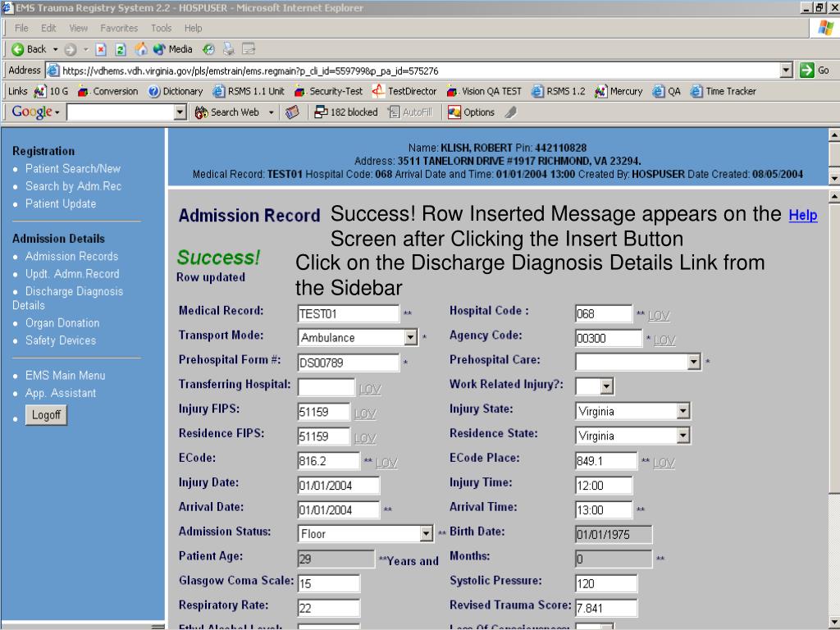The height and width of the screenshot is (630, 840).
Task: Open the Work Related Injury dropdown
Action: coord(607,386)
